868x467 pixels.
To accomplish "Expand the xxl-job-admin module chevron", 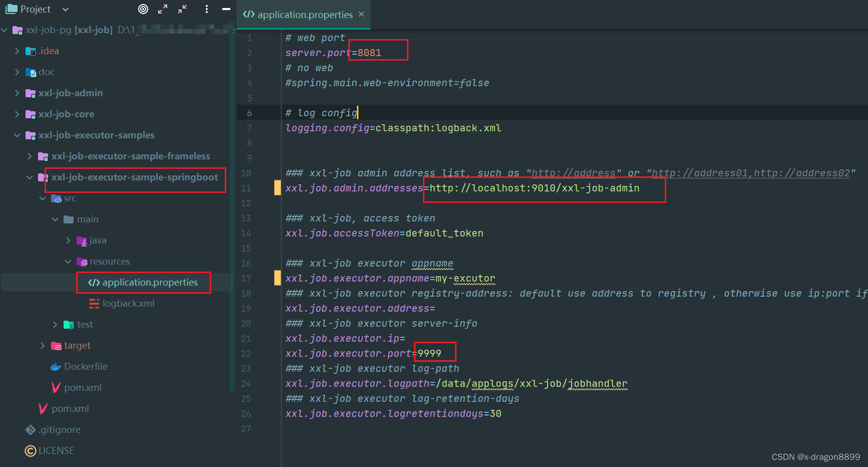I will (x=17, y=93).
